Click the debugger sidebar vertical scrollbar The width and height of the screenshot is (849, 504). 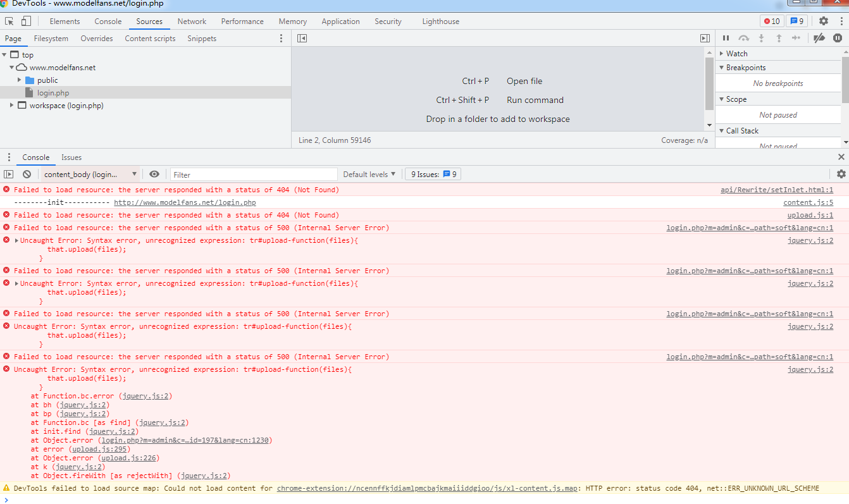click(846, 80)
